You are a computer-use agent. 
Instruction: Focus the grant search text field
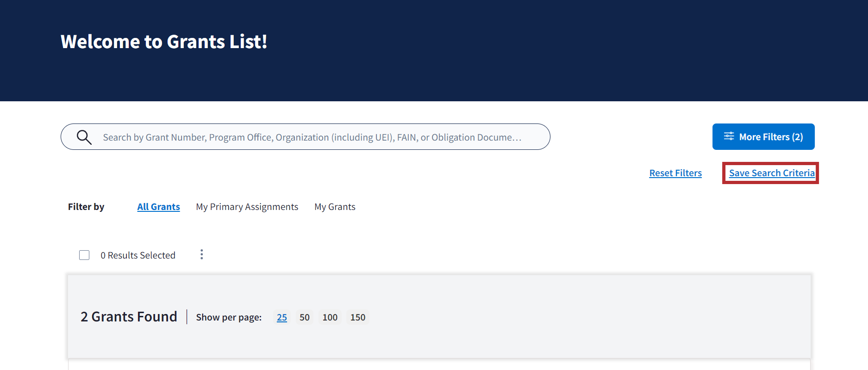[x=312, y=137]
